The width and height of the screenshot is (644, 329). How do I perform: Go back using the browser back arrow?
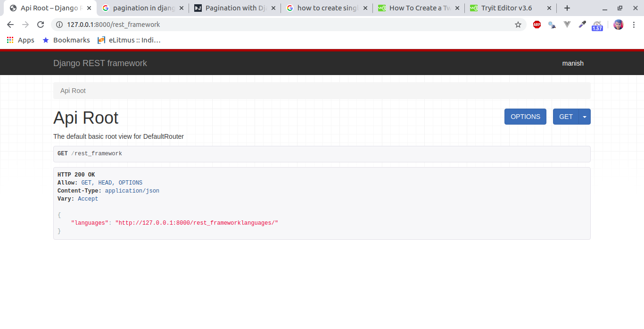(10, 25)
